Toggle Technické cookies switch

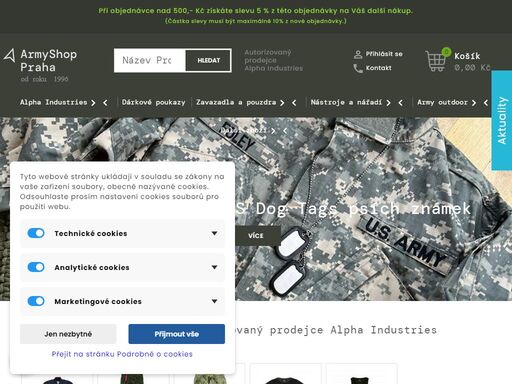coord(36,233)
